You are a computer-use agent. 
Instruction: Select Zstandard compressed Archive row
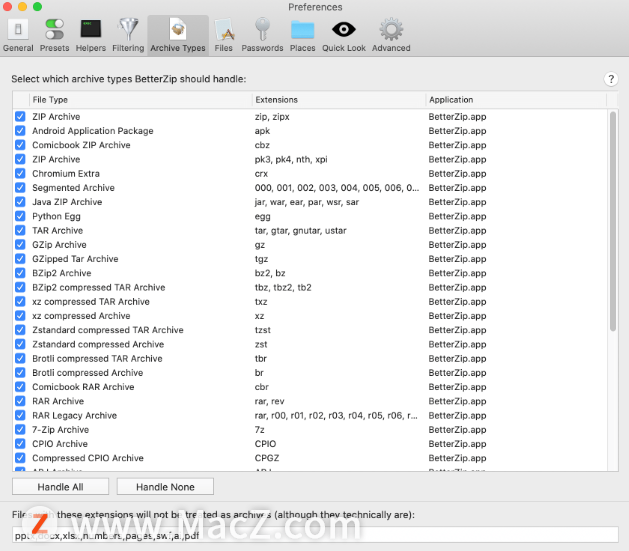point(310,344)
